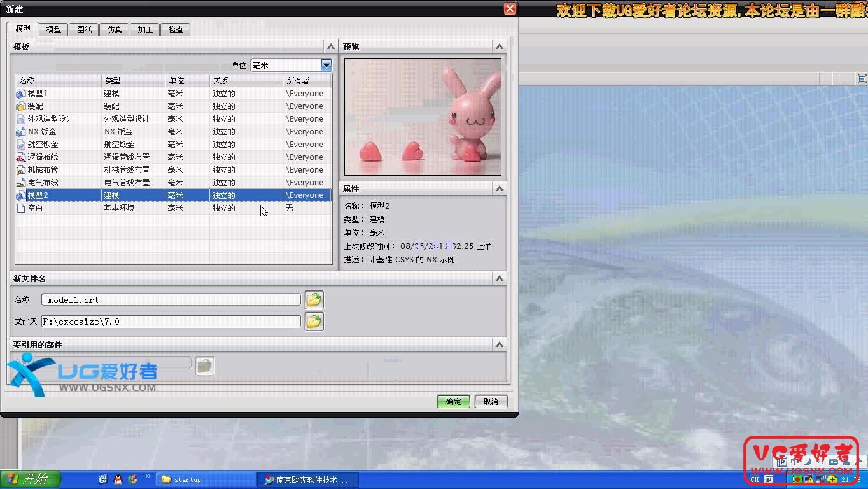
Task: Switch to the 图纸 tab
Action: point(85,30)
